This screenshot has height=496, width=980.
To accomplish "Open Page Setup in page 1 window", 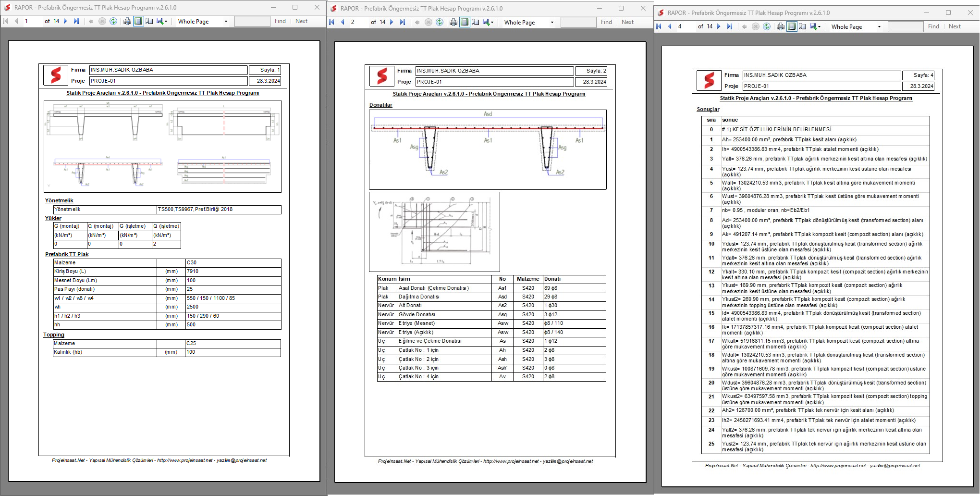I will [x=149, y=21].
